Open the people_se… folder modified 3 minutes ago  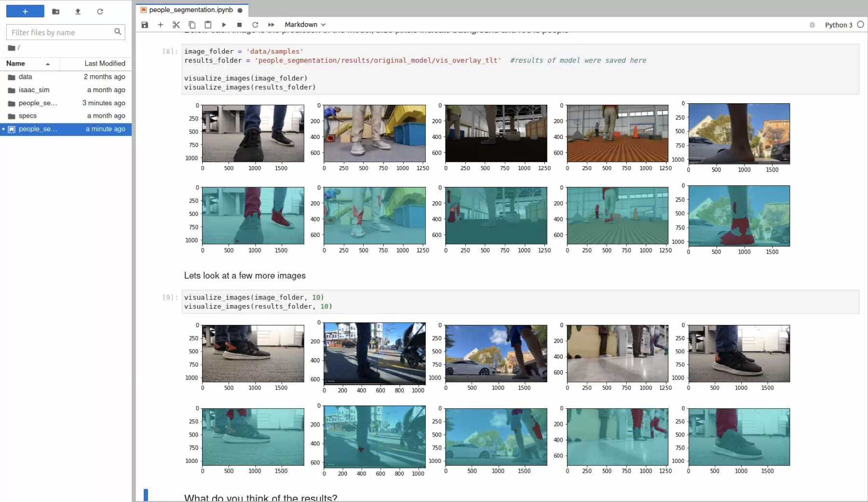66,103
